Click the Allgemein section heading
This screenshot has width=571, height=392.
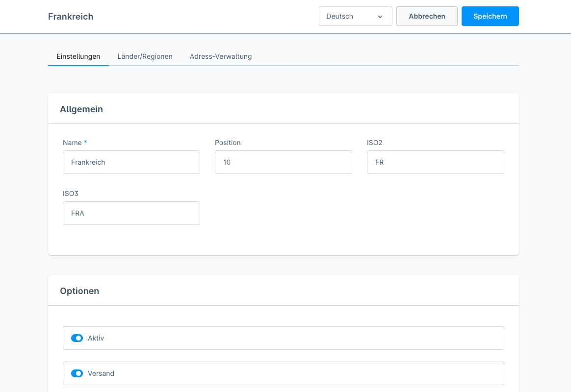point(81,109)
